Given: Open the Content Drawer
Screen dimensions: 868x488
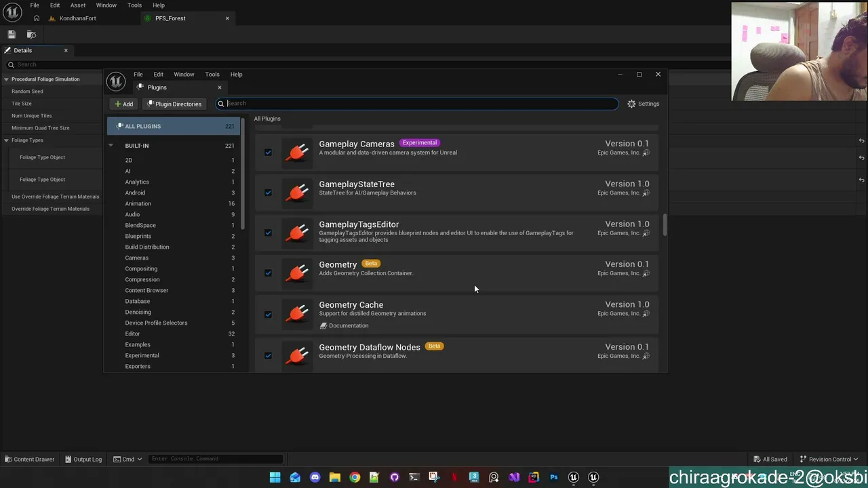Looking at the screenshot, I should click(29, 459).
